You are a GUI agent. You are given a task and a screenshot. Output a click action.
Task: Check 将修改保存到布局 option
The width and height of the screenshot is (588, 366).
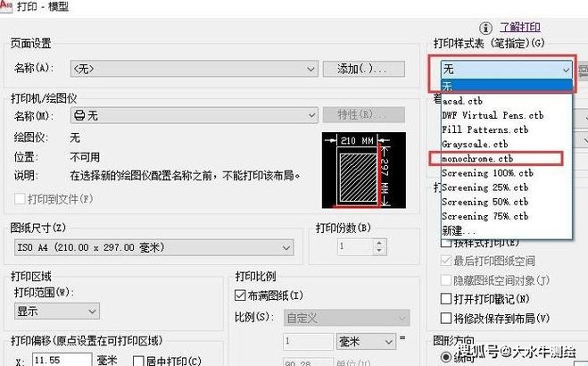click(447, 317)
